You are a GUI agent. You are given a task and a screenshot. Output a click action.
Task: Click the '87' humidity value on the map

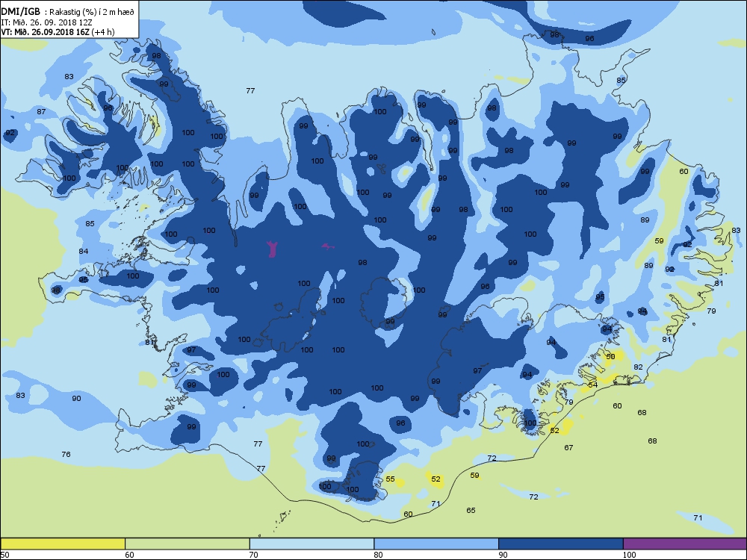click(41, 112)
